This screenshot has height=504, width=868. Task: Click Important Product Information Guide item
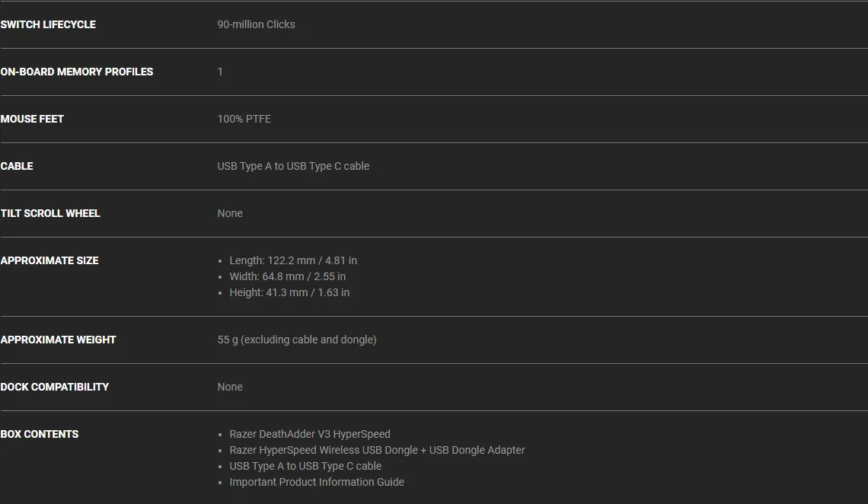(317, 483)
